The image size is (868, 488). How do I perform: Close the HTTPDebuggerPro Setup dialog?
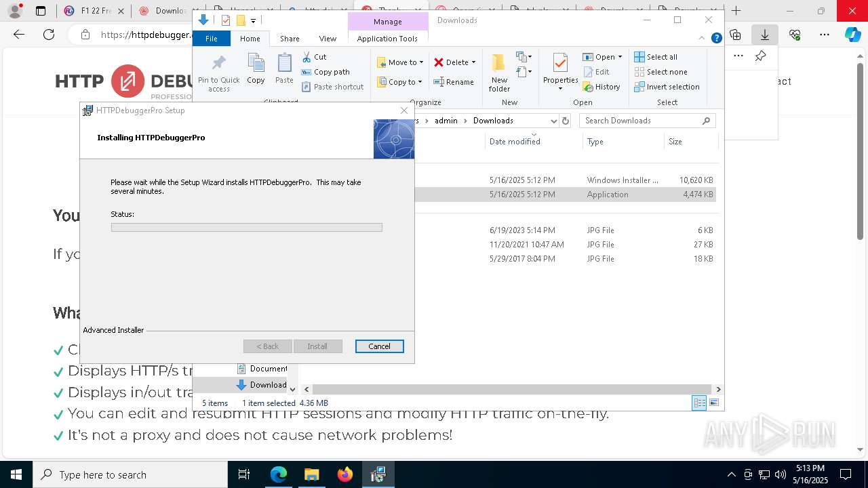(x=404, y=110)
